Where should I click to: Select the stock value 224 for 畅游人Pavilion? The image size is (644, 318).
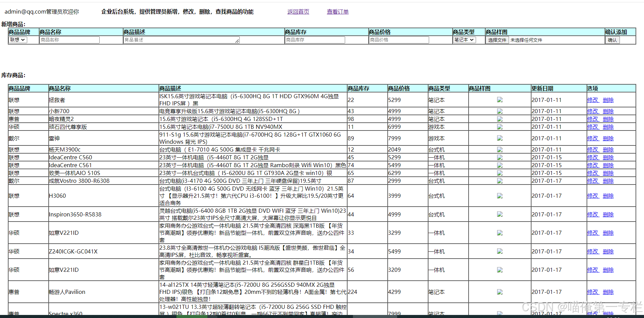(x=352, y=292)
